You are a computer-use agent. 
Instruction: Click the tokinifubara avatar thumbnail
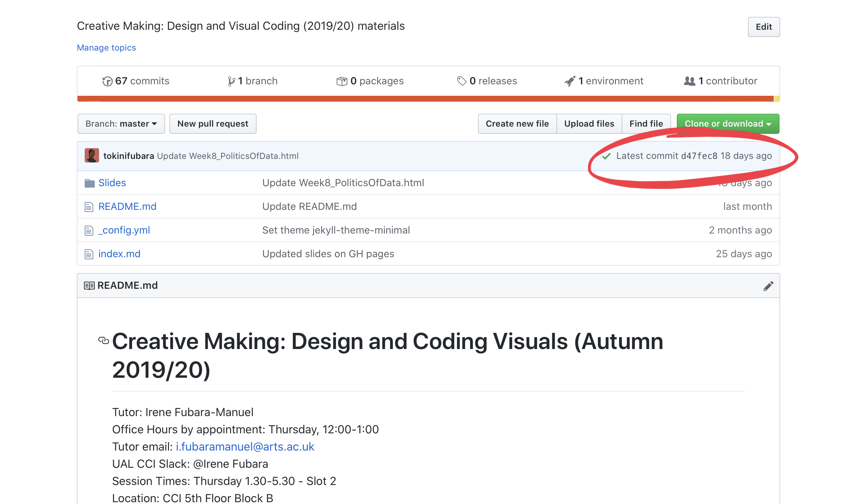[92, 156]
